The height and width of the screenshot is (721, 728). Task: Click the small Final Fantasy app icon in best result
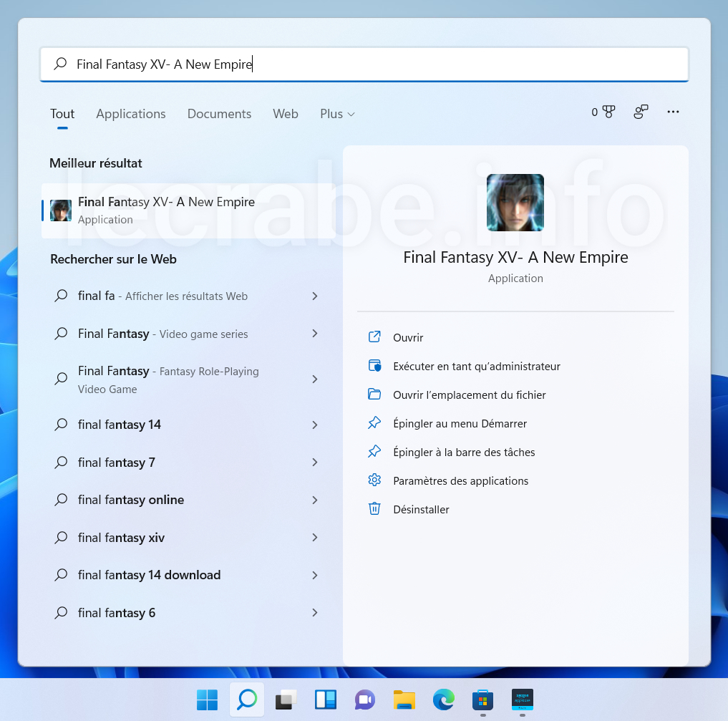61,211
